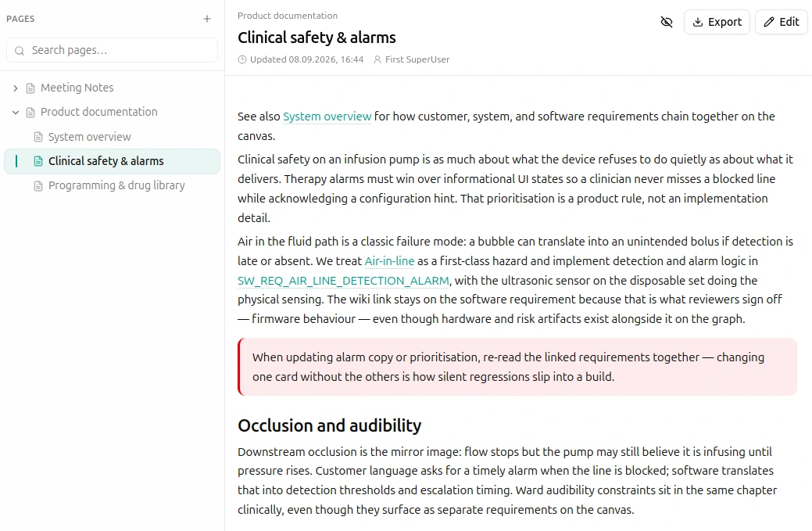The image size is (812, 531).
Task: Click the Edit button
Action: (x=782, y=22)
